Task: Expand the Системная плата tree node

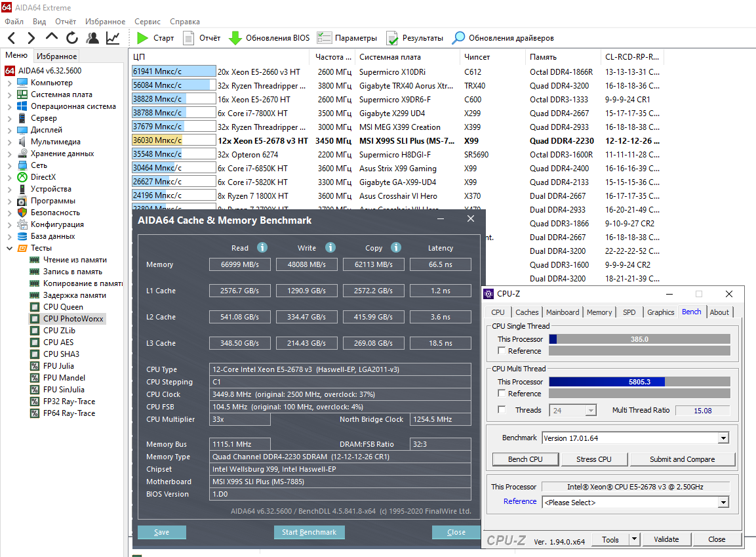Action: coord(9,94)
